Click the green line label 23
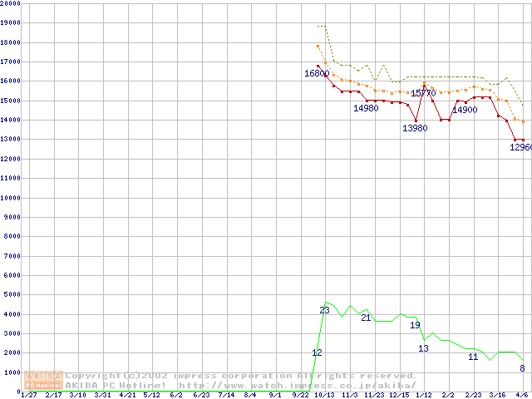Screen dimensions: 532x399 coord(324,310)
